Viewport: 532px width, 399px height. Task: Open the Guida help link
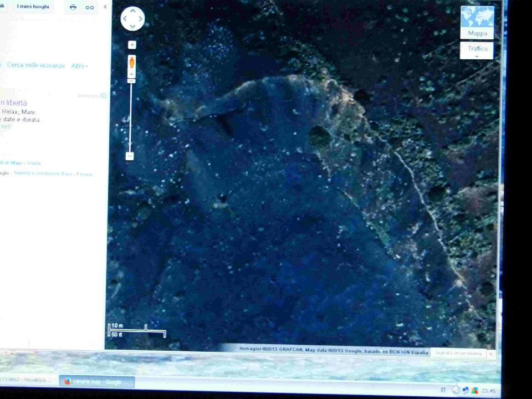click(x=34, y=163)
